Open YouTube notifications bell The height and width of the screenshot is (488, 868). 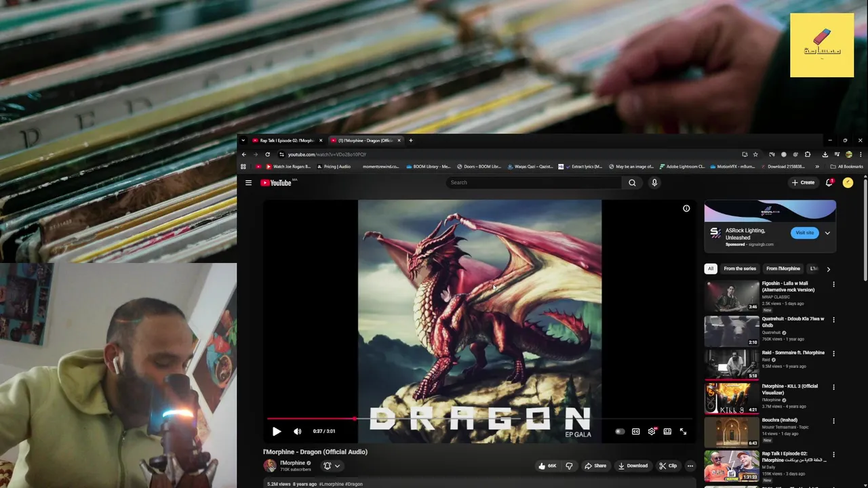click(x=829, y=182)
